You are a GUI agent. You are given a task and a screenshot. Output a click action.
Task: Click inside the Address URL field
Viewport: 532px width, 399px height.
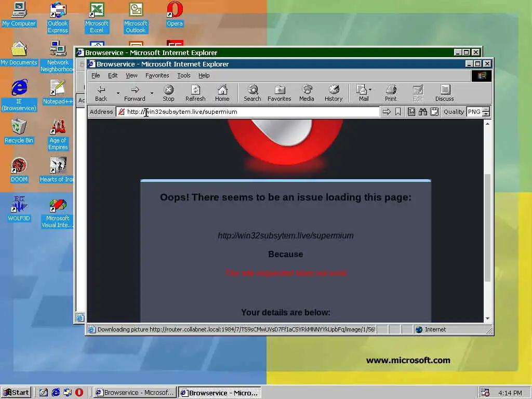(x=248, y=112)
